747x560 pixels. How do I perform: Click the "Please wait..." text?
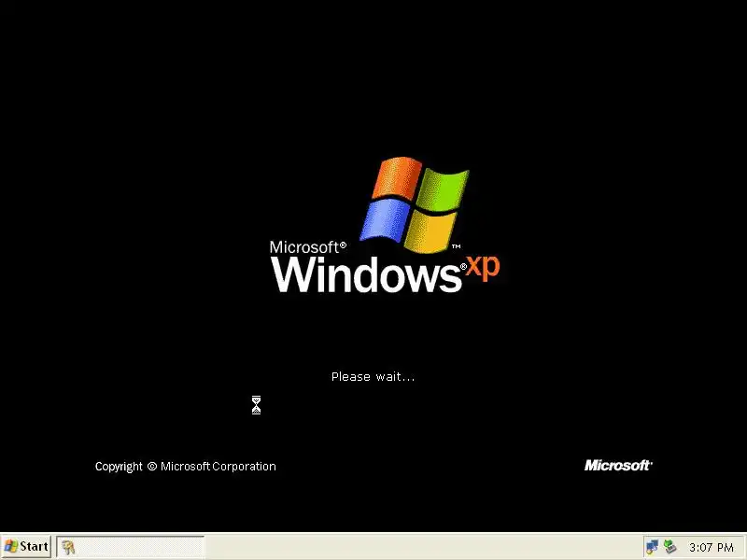[x=373, y=377]
